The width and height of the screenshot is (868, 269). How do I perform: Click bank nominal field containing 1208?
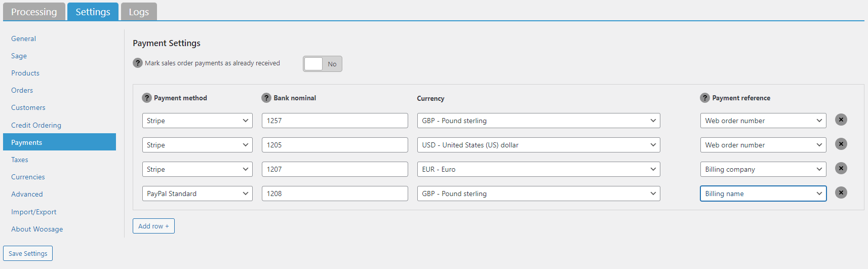point(335,194)
